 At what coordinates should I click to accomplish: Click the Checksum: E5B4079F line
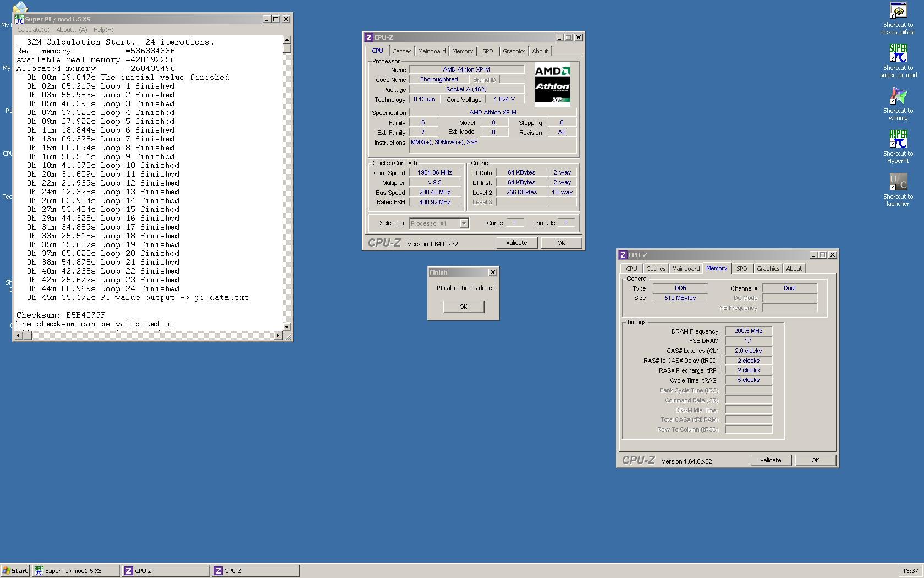click(61, 315)
